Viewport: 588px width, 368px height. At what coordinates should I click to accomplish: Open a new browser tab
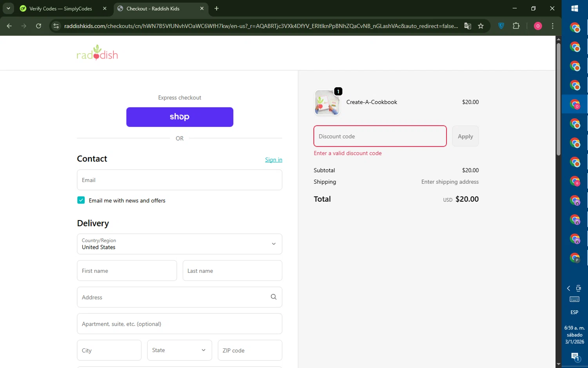[x=217, y=9]
